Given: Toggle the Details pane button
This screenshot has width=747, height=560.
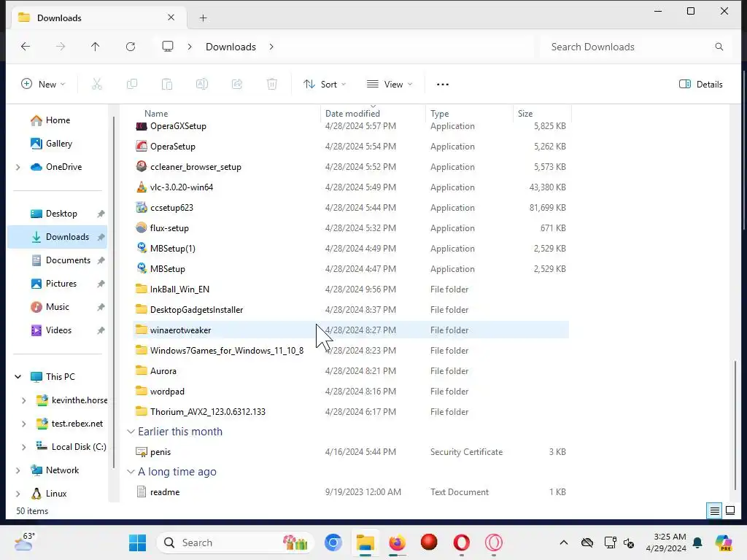Looking at the screenshot, I should [701, 85].
